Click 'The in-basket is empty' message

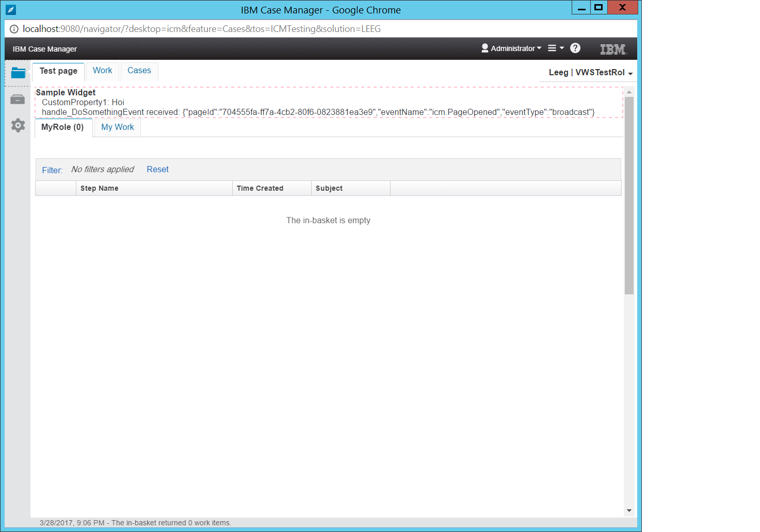[x=328, y=221]
